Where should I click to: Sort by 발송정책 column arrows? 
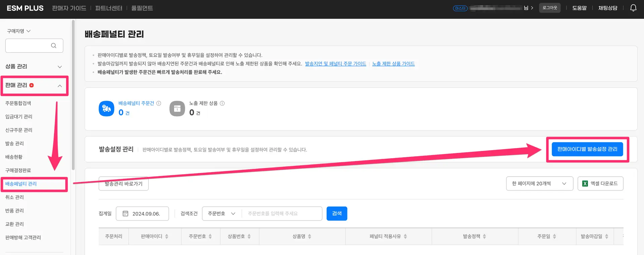(484, 236)
